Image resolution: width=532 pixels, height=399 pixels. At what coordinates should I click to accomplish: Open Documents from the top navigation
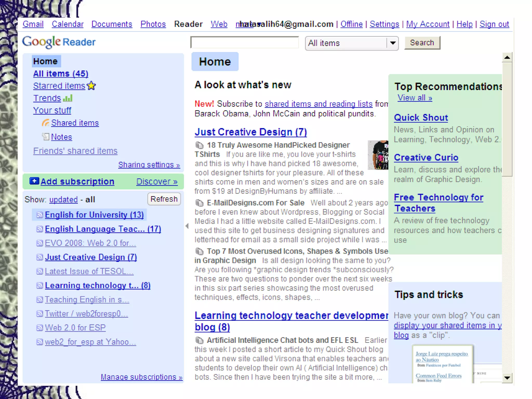click(112, 24)
